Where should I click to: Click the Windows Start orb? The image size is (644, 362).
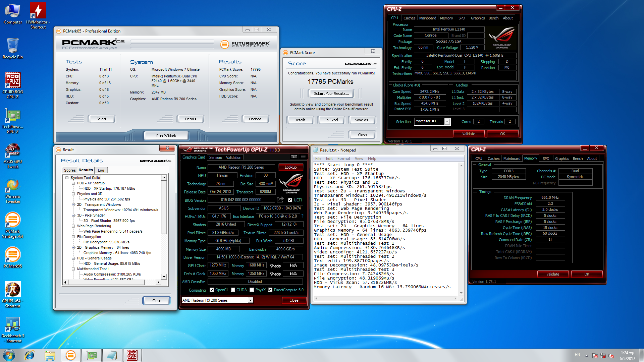9,355
